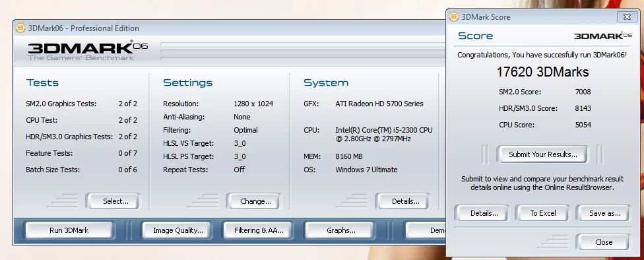This screenshot has height=260, width=644.
Task: Export score with To Excel
Action: (x=542, y=213)
